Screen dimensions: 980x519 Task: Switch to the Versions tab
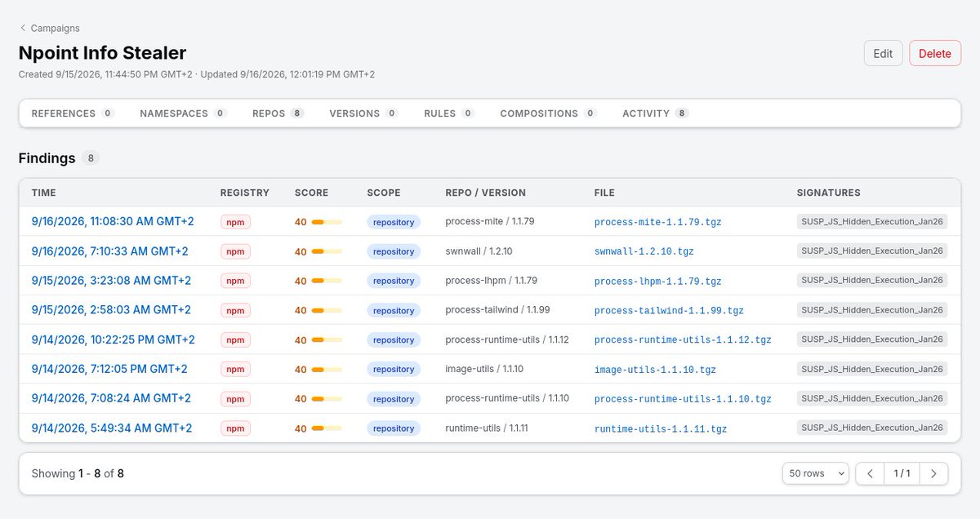point(363,113)
